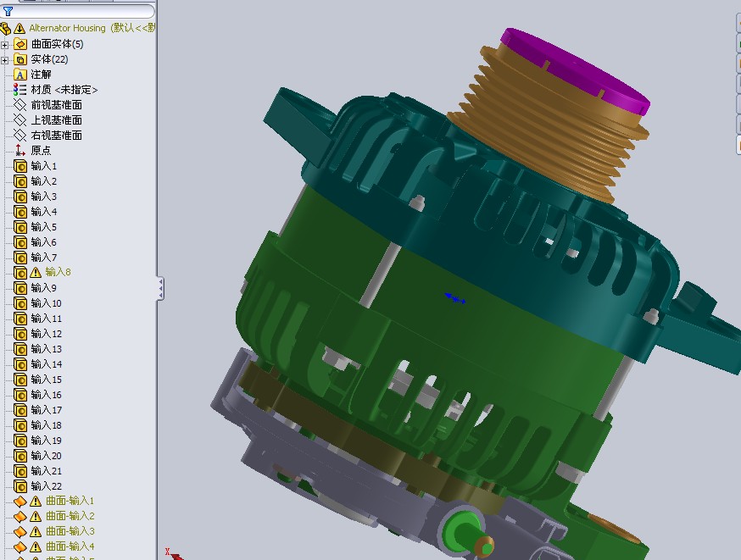The height and width of the screenshot is (560, 741).
Task: Select the 原点 origin item
Action: (41, 150)
